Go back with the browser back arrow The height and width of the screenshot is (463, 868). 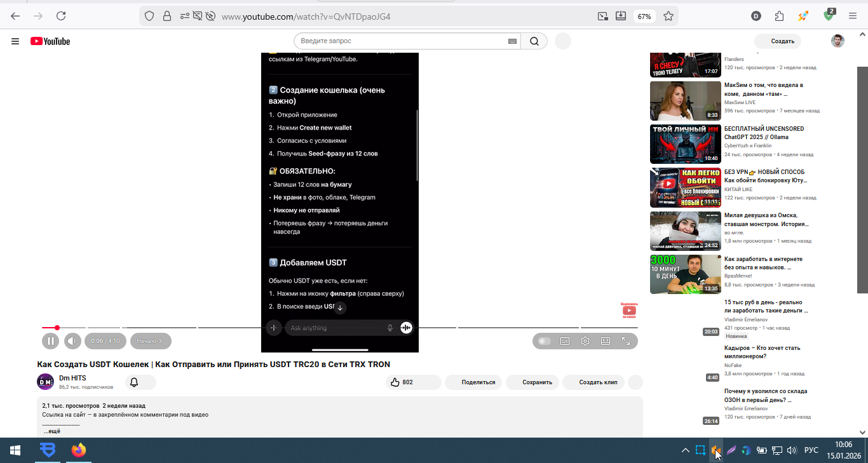pyautogui.click(x=15, y=16)
